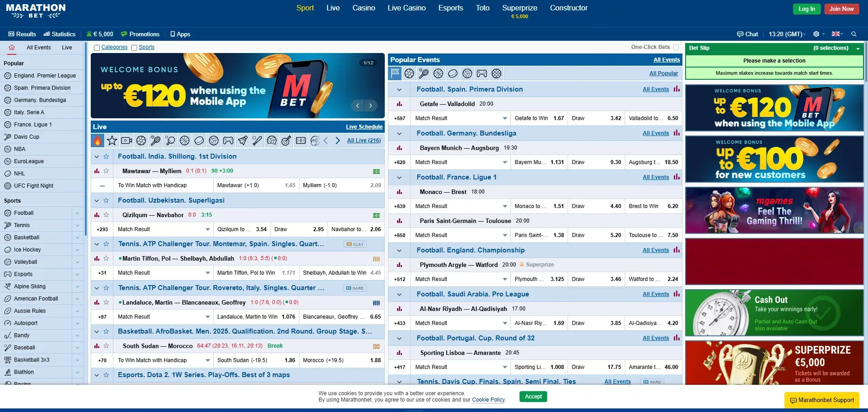Viewport: 868px width, 412px height.
Task: Select the tennis racket icon in Popular Events
Action: click(x=424, y=73)
